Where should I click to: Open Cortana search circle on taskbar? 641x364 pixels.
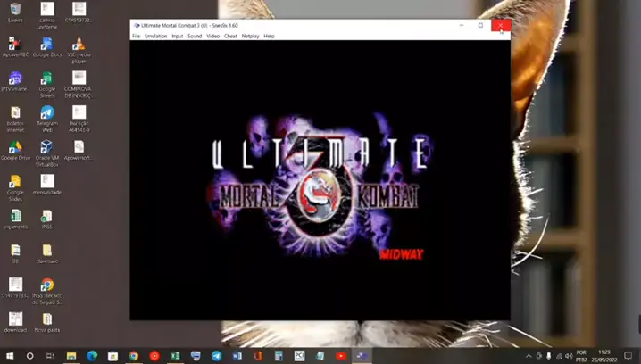[29, 356]
